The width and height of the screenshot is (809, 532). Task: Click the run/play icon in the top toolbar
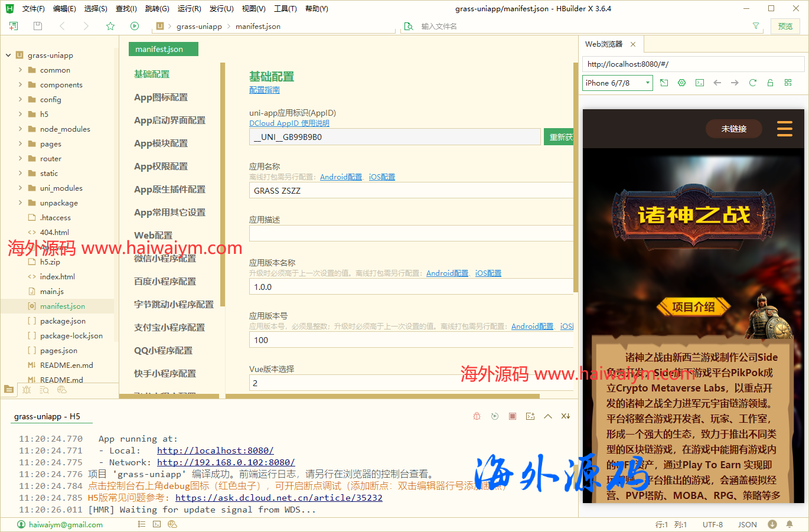click(x=135, y=26)
